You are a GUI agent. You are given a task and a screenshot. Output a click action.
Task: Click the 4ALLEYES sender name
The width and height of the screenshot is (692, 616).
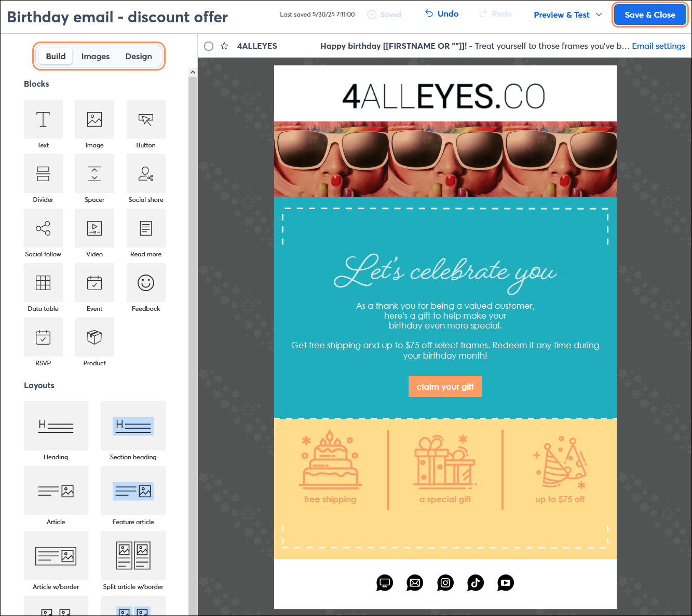click(257, 46)
